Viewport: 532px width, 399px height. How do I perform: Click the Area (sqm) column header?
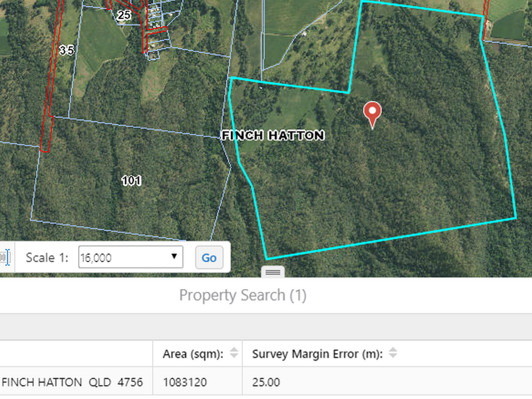[x=192, y=354]
